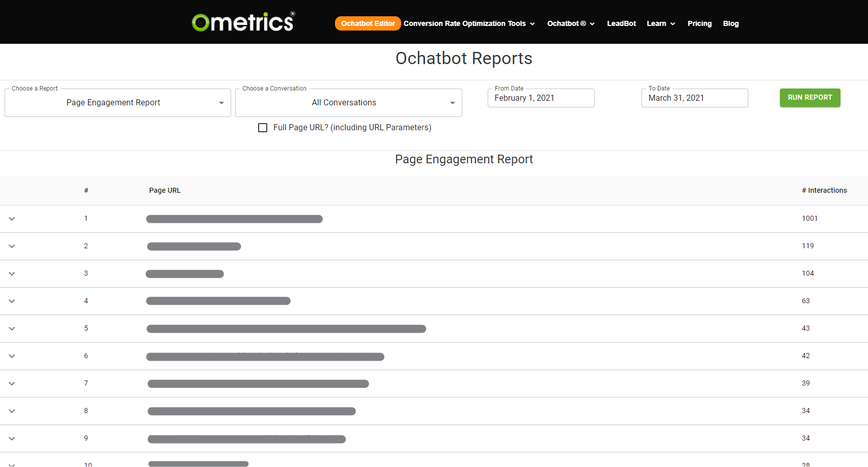868x467 pixels.
Task: Expand row 1 with 1001 interactions
Action: (x=12, y=219)
